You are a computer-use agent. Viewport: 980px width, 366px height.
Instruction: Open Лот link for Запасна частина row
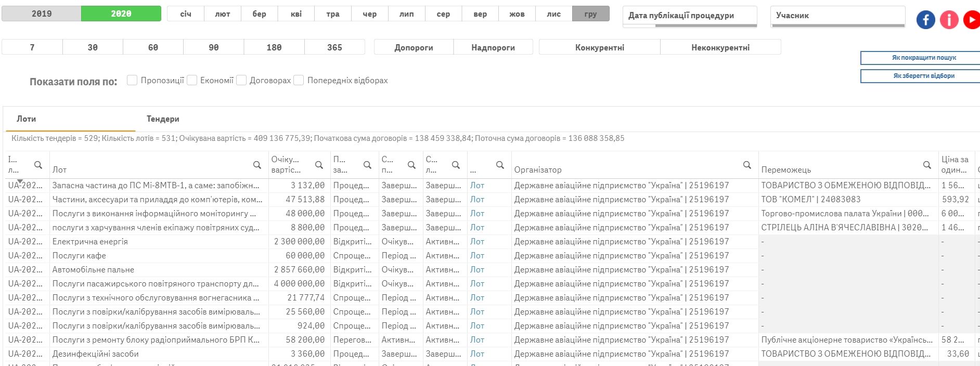click(477, 186)
